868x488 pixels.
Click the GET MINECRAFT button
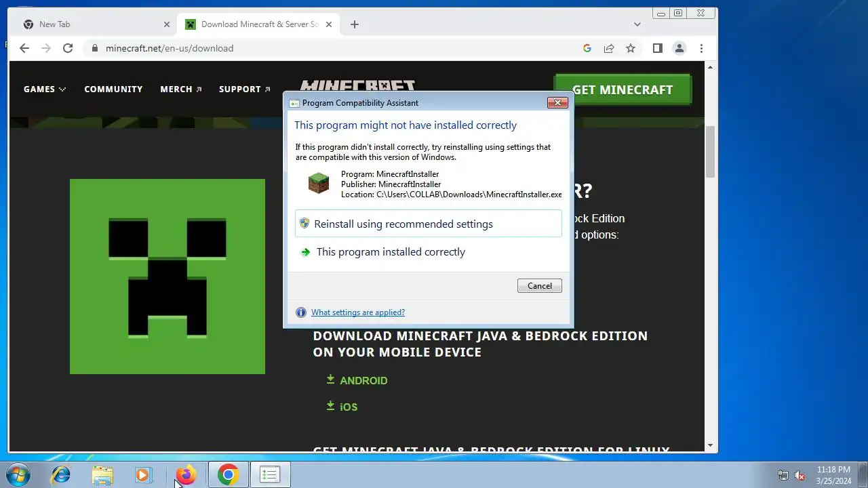623,89
